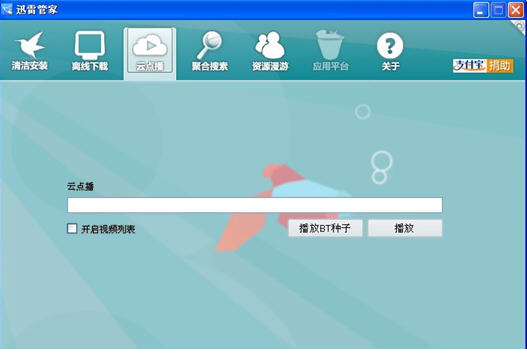This screenshot has width=527, height=362.
Task: Click the 迅雷管家 title bar app icon
Action: click(7, 9)
